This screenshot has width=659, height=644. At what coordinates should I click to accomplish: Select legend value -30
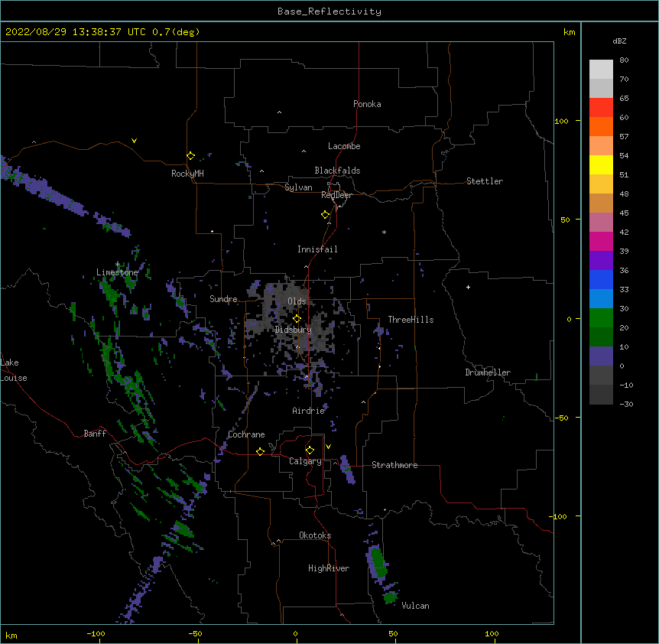tap(626, 404)
